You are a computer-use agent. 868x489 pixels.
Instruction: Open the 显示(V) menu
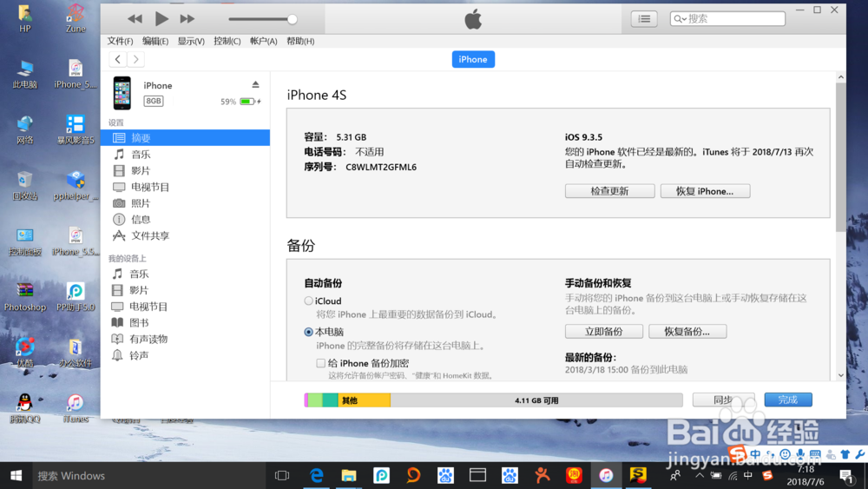click(191, 41)
